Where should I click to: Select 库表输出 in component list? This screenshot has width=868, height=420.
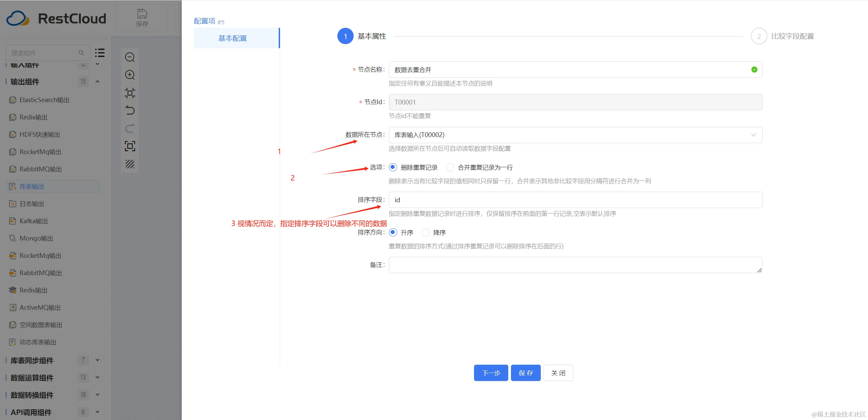32,186
